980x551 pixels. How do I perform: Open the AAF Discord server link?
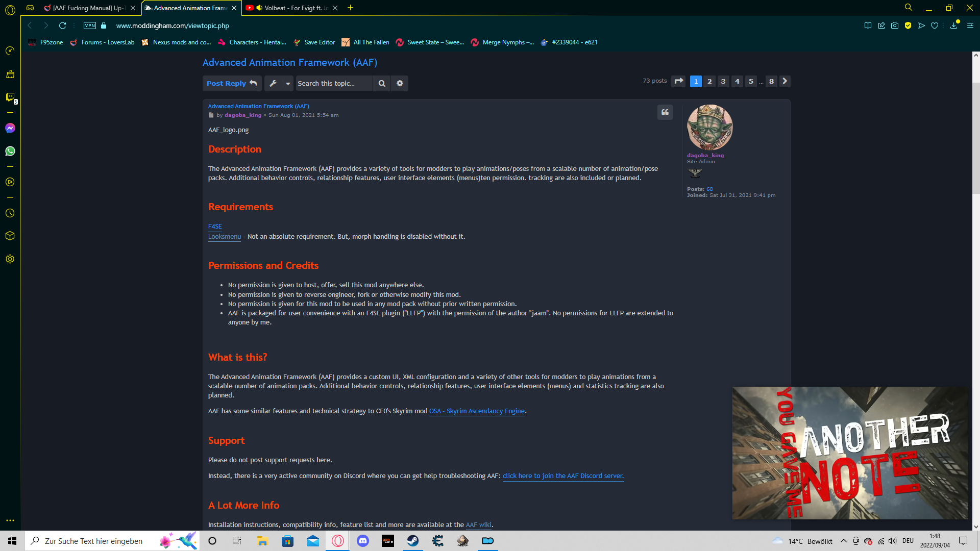563,475
